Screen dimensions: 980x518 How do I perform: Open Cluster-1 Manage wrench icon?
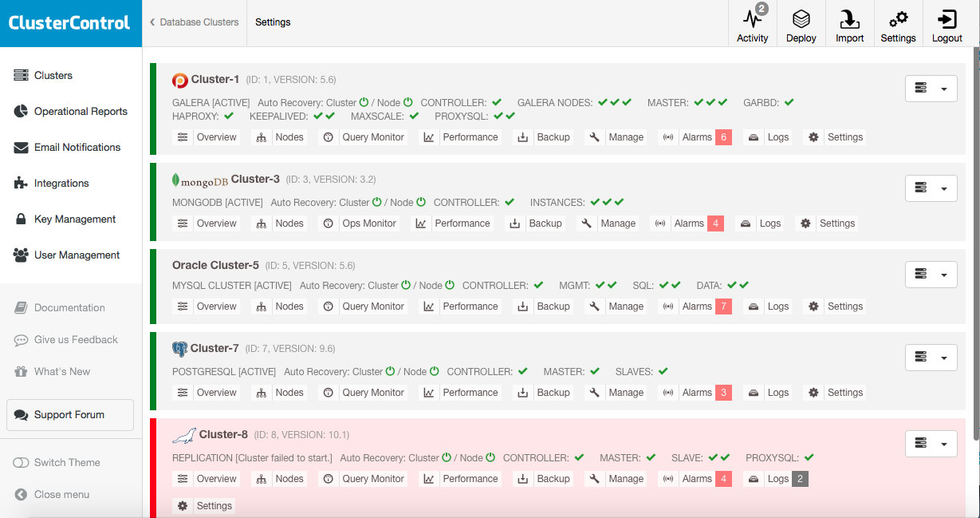tap(594, 137)
